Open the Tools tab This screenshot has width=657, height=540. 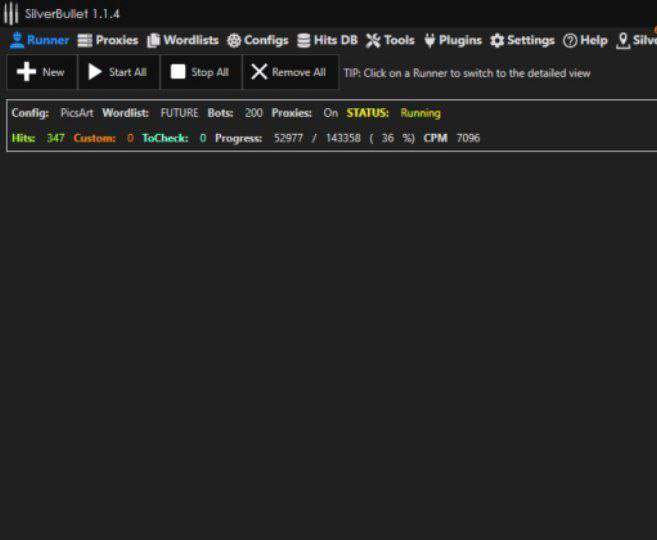(x=390, y=40)
